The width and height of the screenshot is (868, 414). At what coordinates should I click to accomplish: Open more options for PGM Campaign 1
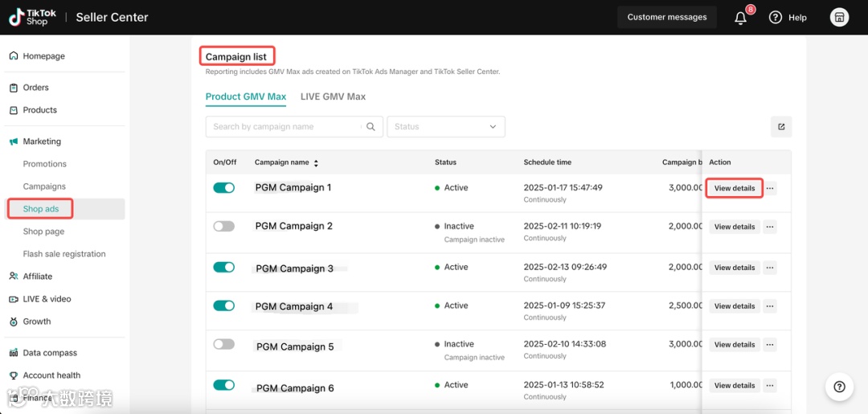point(770,188)
